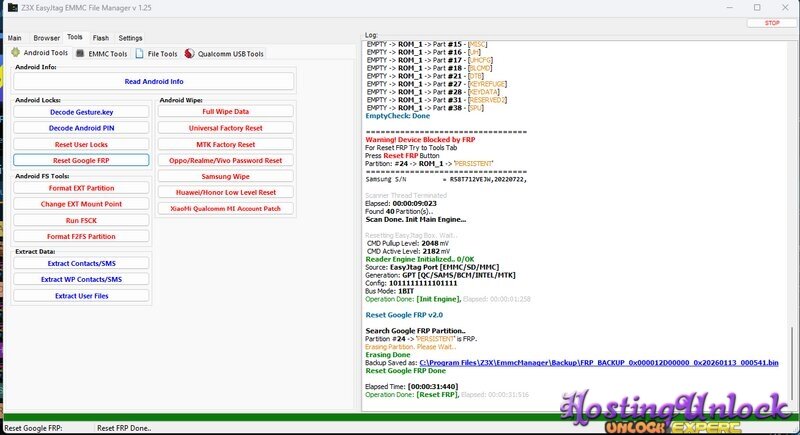Click Read Android Info button
Viewport: 800px width, 435px height.
point(153,81)
